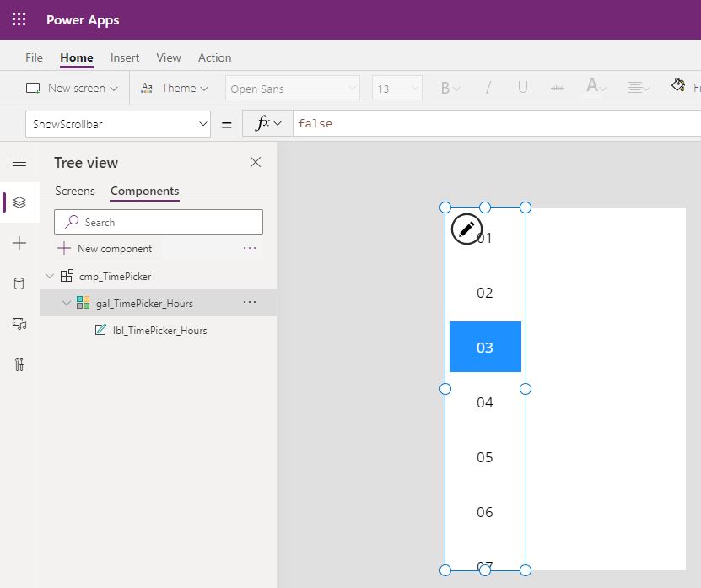Open the app launcher waffle icon
701x588 pixels.
19,19
